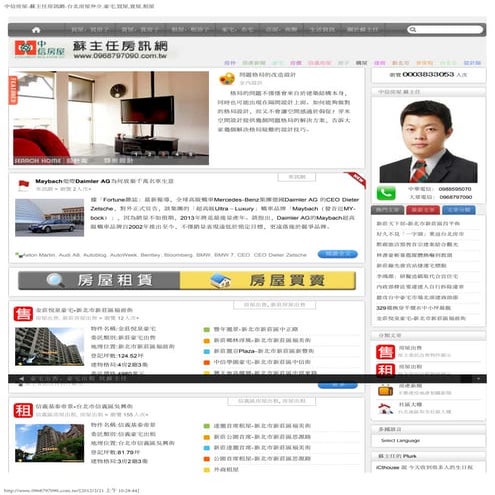The height and width of the screenshot is (495, 495).
Task: Click the red FEATURED ribbon on slideshow
Action: click(x=13, y=90)
